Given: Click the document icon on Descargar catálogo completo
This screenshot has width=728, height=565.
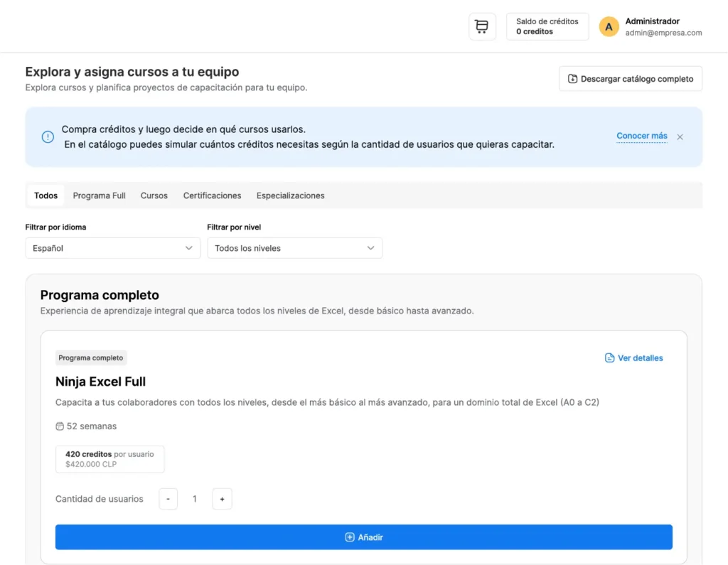Looking at the screenshot, I should 572,78.
